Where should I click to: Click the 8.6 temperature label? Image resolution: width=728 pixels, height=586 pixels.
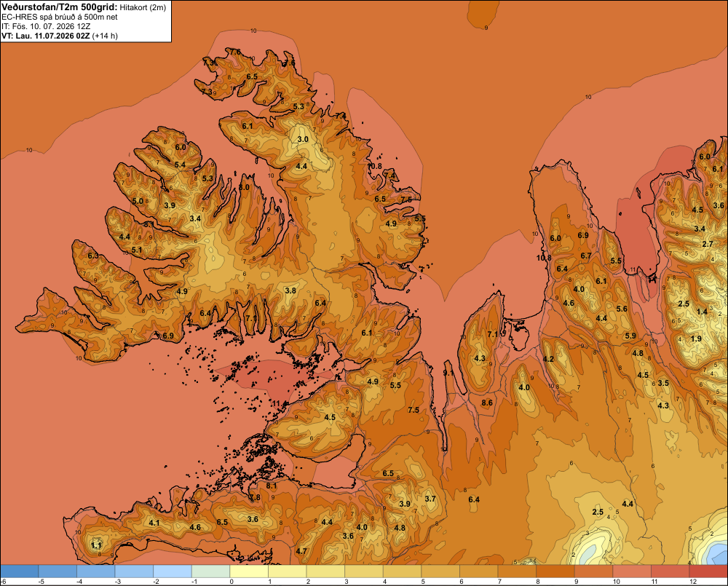(487, 403)
